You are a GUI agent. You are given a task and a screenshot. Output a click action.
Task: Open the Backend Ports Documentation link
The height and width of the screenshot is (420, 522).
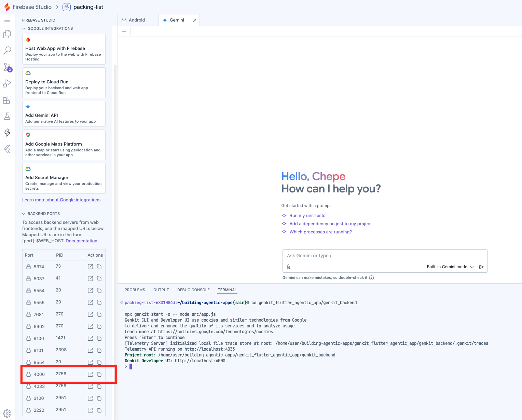click(81, 241)
